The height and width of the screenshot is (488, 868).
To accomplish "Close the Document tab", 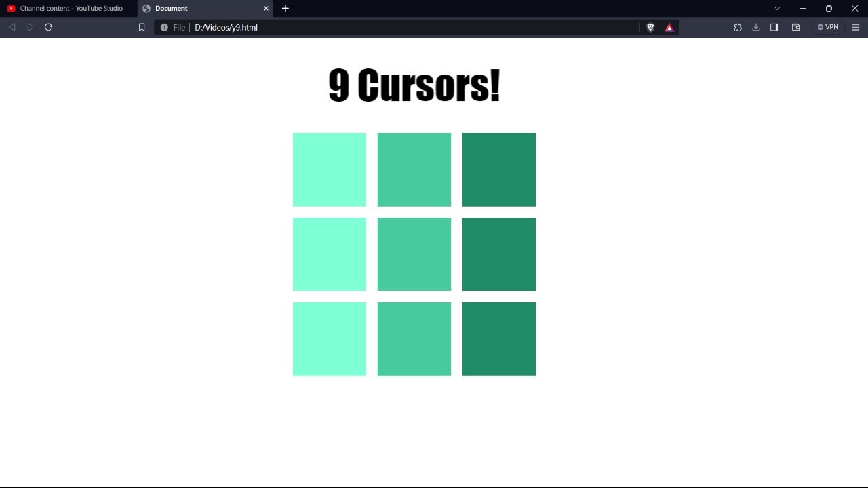I will tap(266, 8).
